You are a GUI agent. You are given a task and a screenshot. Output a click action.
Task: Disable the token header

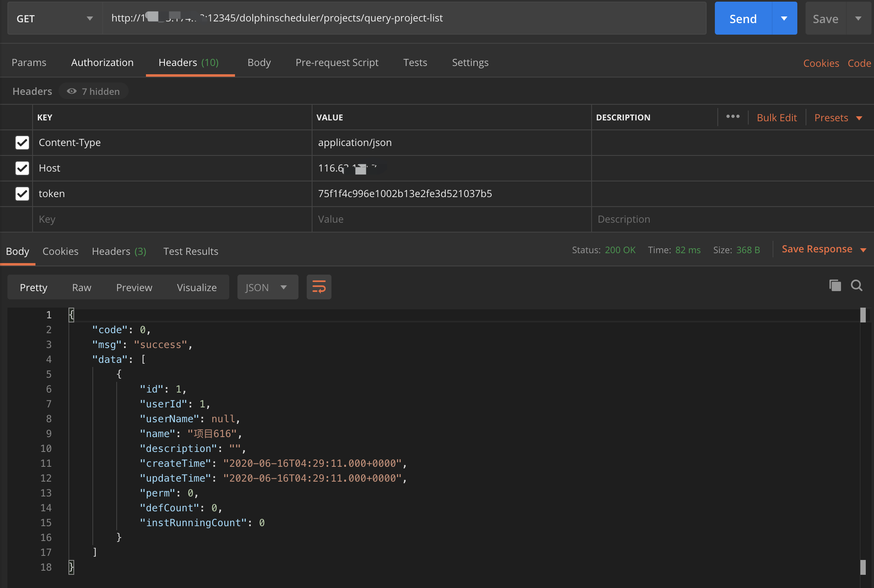coord(22,194)
